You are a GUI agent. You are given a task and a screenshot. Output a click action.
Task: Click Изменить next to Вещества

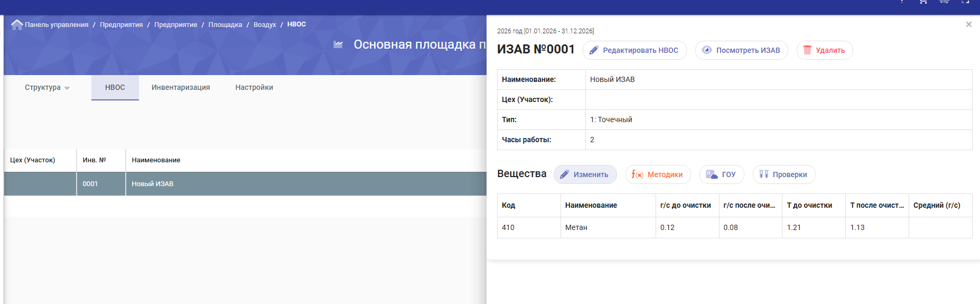tap(585, 174)
